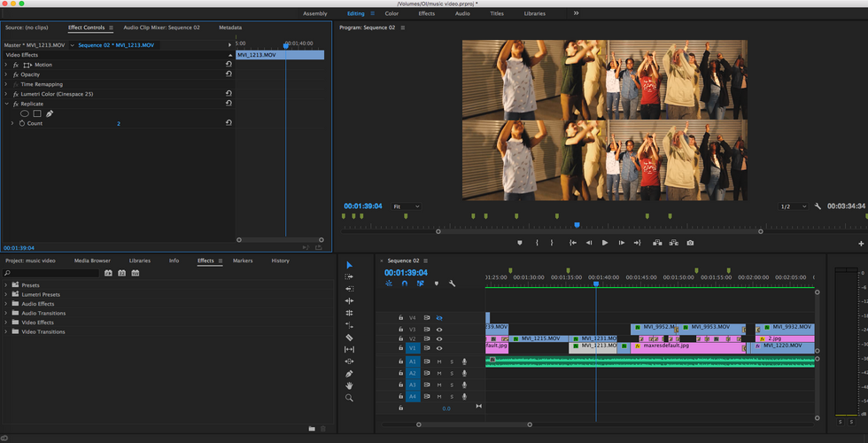Toggle lock on track V3
868x443 pixels.
coord(400,330)
